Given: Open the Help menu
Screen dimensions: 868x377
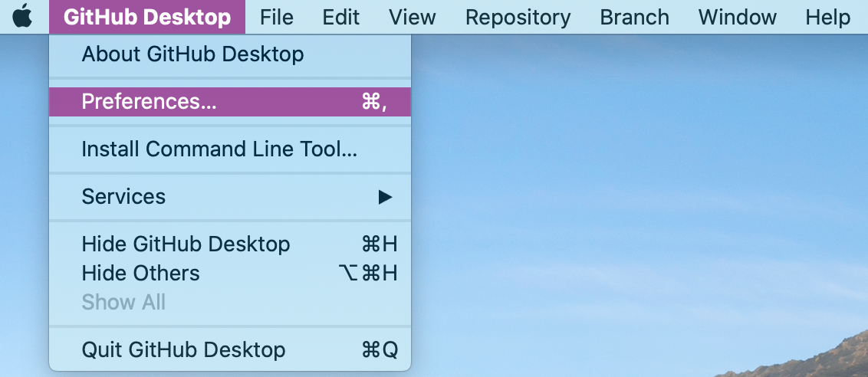Looking at the screenshot, I should (827, 17).
